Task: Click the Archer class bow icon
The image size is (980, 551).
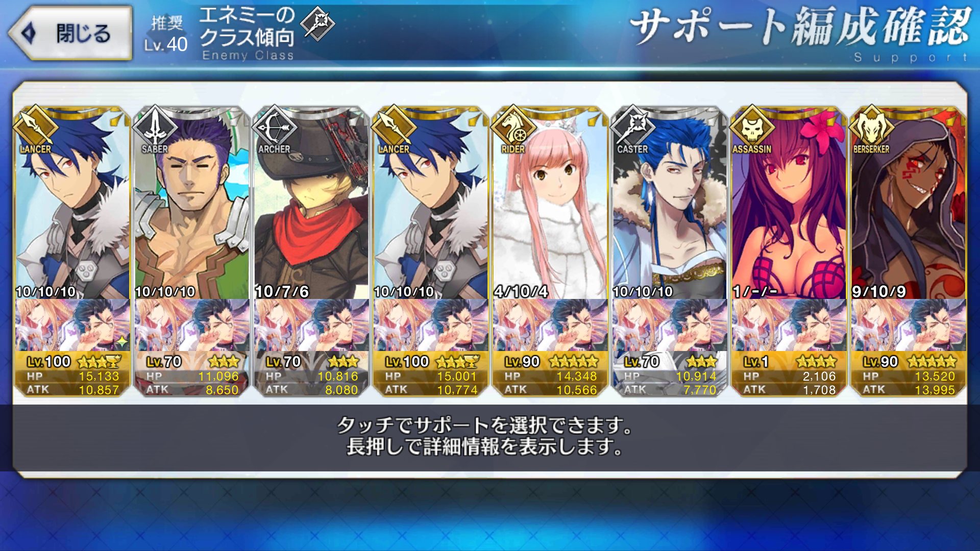Action: 274,125
